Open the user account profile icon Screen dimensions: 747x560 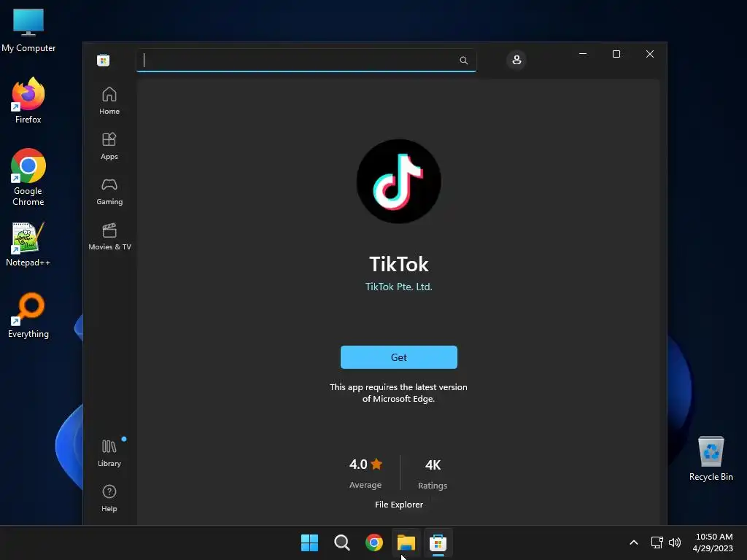tap(516, 60)
